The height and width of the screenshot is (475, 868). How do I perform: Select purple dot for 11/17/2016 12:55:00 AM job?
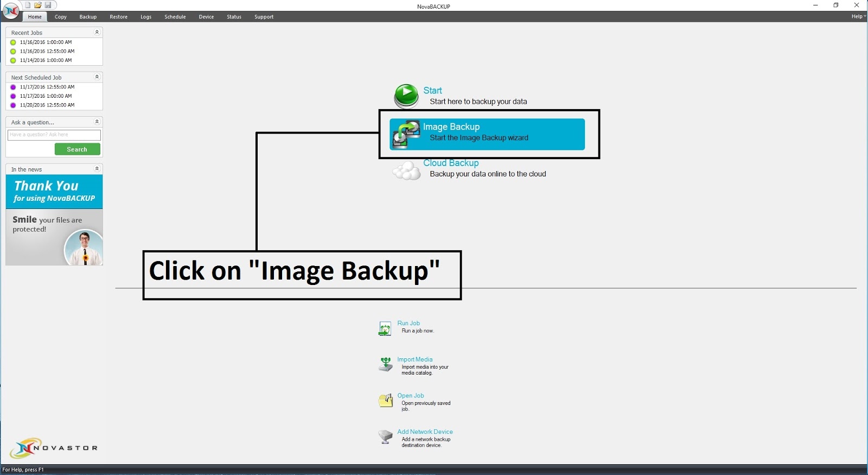(13, 87)
